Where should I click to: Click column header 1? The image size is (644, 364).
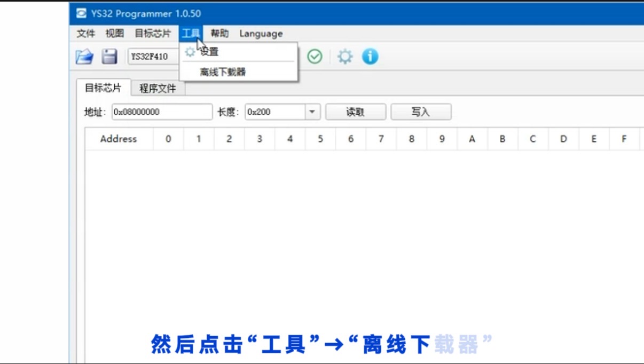[199, 139]
